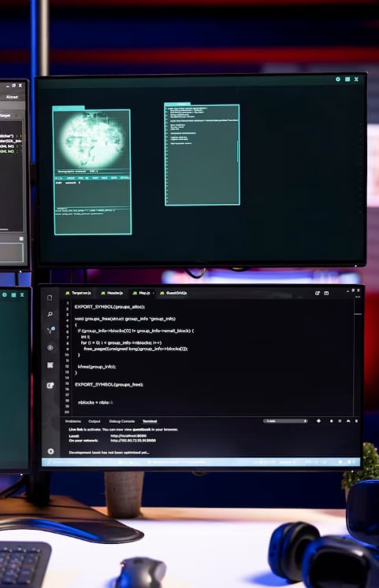Open the terminal shell selector dropdown
Image resolution: width=379 pixels, height=588 pixels.
pyautogui.click(x=285, y=421)
